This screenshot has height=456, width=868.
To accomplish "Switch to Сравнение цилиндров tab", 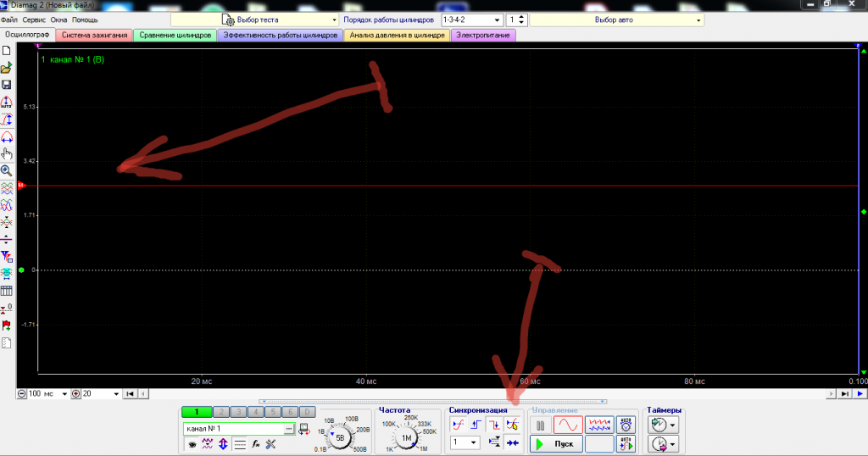I will pos(175,35).
